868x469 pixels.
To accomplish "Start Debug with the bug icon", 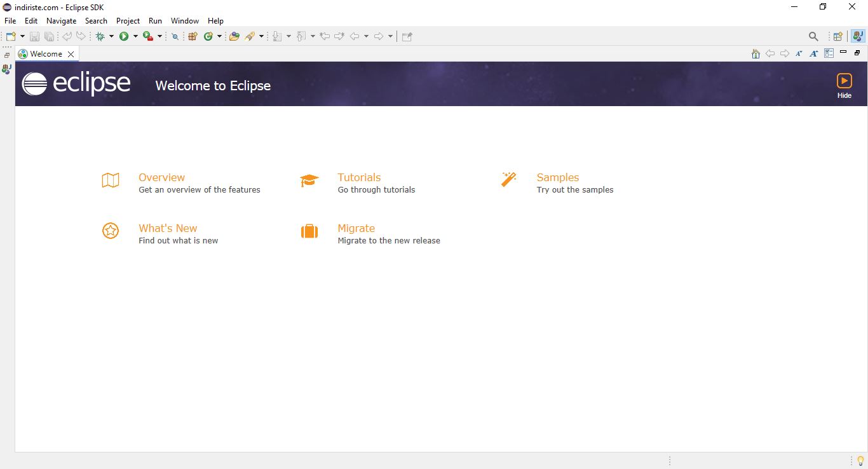I will tap(100, 37).
